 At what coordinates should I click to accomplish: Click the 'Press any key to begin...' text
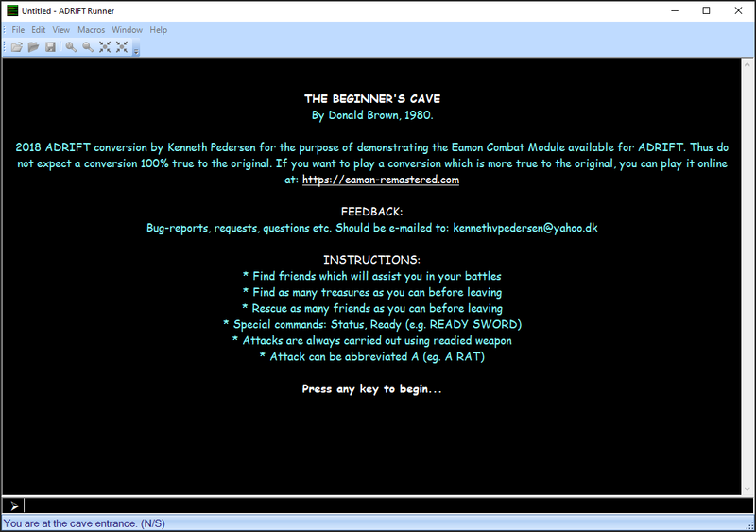(x=371, y=389)
